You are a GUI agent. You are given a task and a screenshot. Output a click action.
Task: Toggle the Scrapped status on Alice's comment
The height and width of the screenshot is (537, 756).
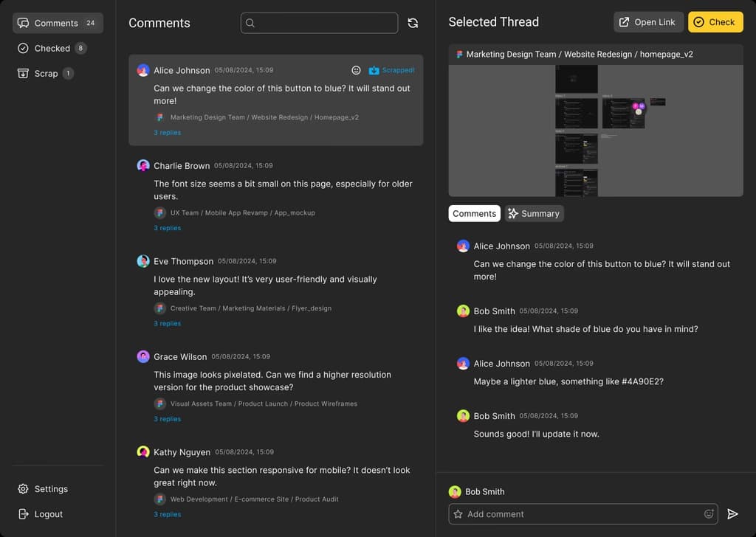[x=391, y=70]
